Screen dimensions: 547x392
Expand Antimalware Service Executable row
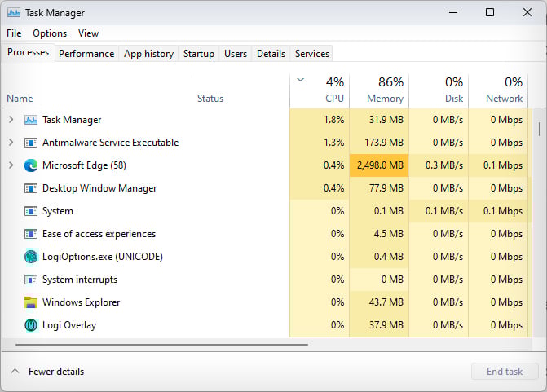click(x=11, y=143)
